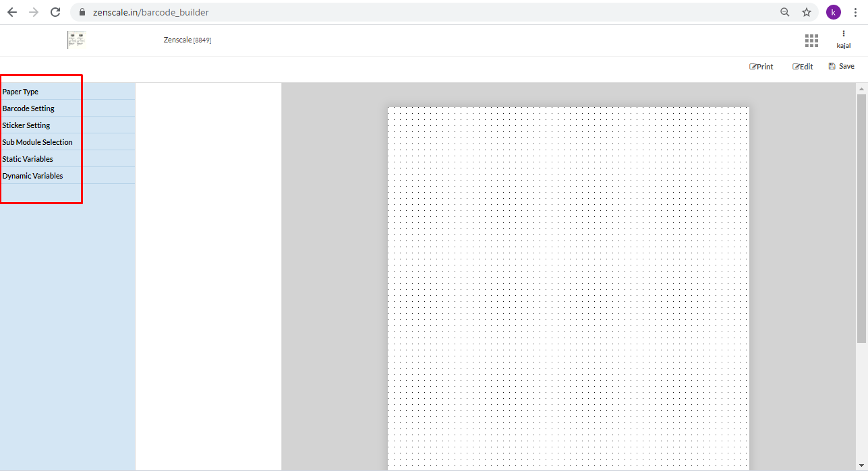
Task: Click the Print button
Action: [x=761, y=67]
